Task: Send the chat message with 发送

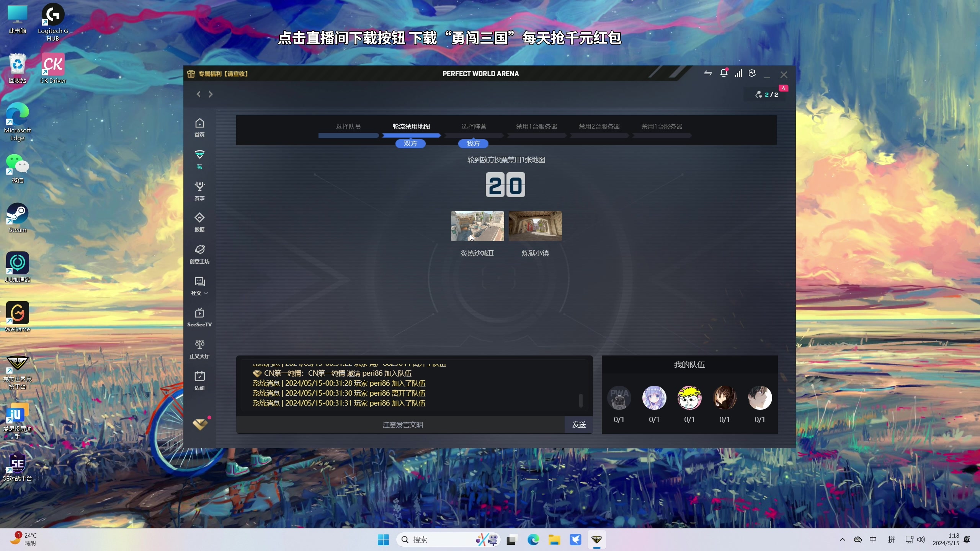Action: pos(579,425)
